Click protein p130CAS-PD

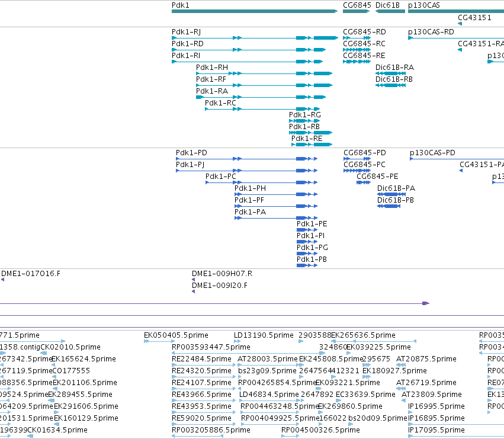tap(457, 159)
